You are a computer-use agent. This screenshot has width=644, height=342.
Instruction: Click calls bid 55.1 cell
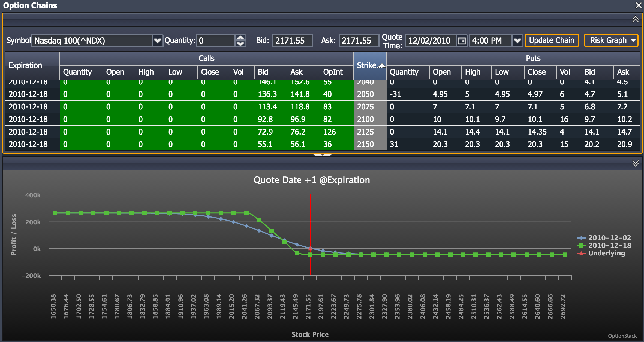click(x=271, y=144)
